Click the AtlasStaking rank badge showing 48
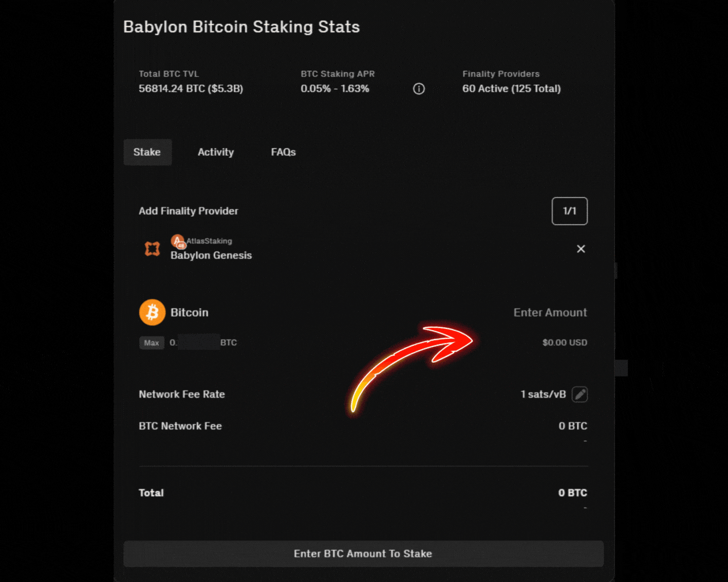Image resolution: width=728 pixels, height=582 pixels. [180, 245]
